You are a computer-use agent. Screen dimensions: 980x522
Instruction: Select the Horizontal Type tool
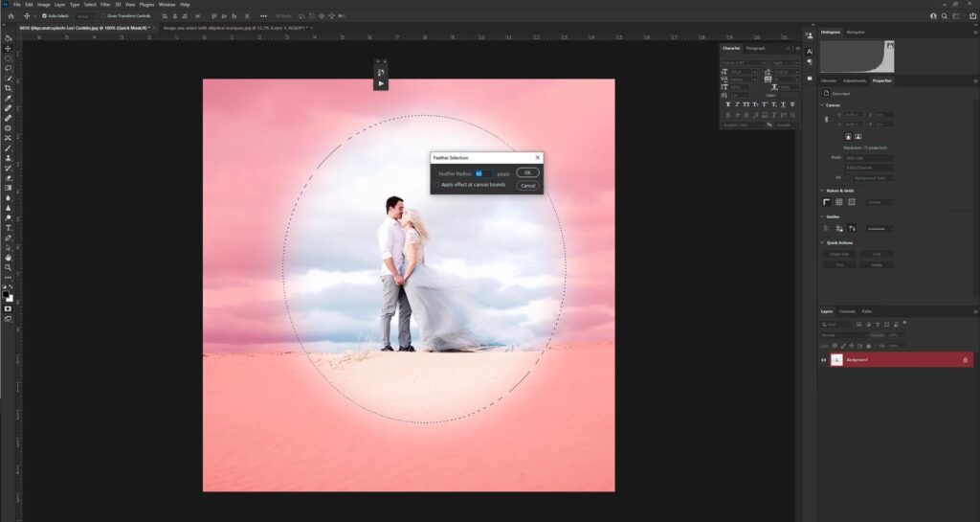tap(9, 228)
